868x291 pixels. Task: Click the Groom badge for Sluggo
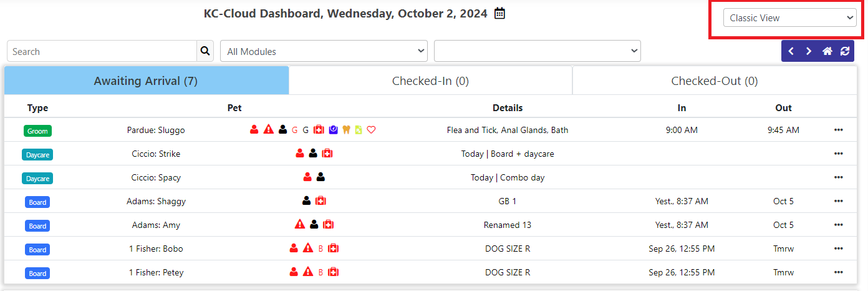(x=37, y=131)
